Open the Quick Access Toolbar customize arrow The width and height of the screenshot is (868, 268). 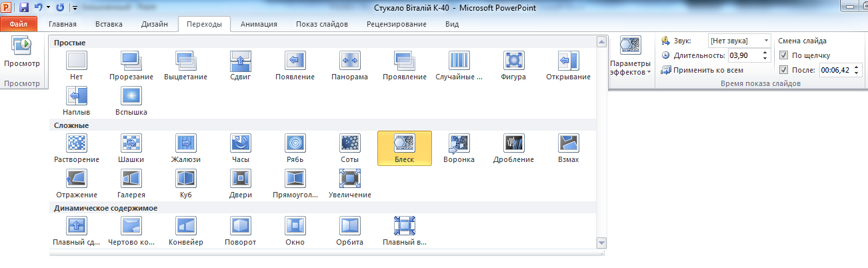click(74, 8)
